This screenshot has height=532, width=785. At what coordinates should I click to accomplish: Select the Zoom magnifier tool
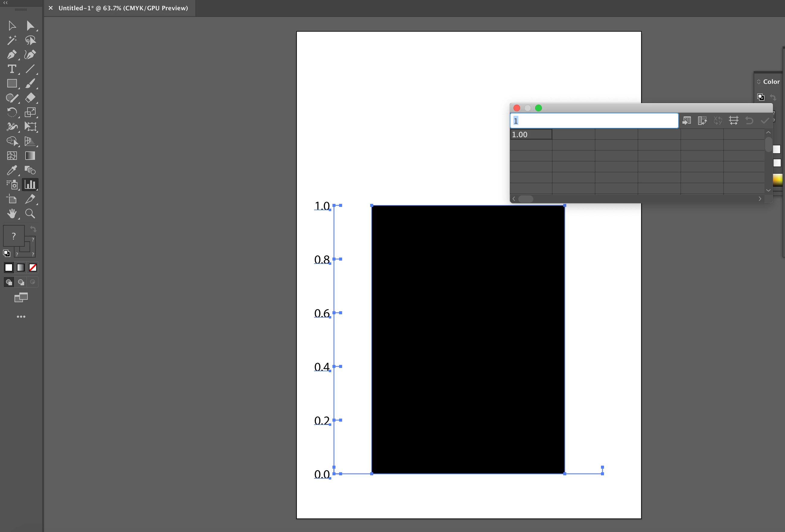pyautogui.click(x=30, y=213)
